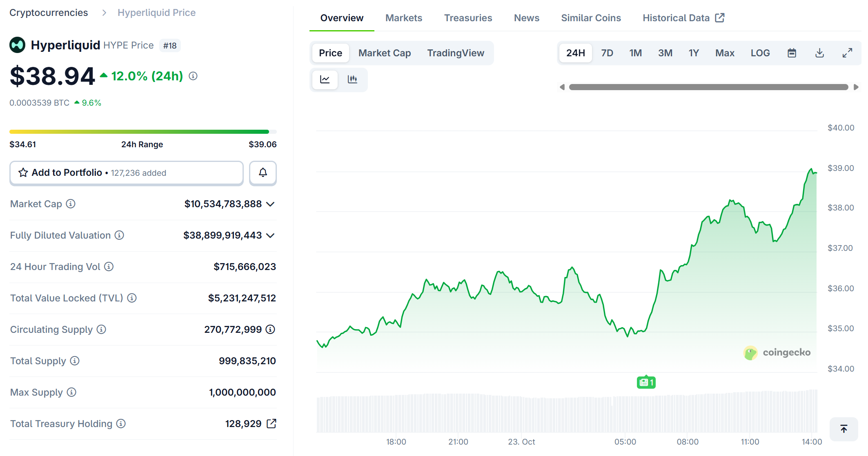The width and height of the screenshot is (868, 456).
Task: Switch to candlestick chart view
Action: 352,79
